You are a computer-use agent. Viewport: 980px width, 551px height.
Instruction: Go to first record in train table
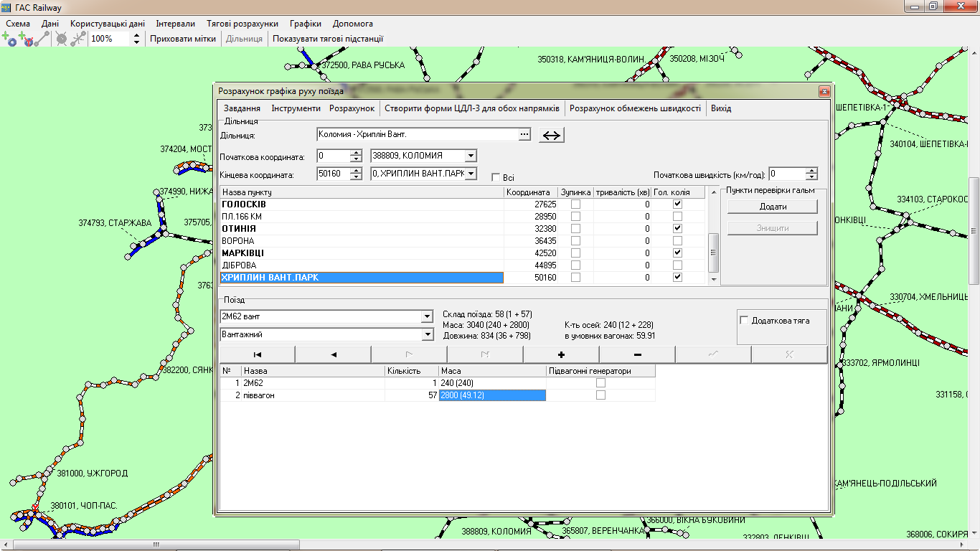(x=257, y=354)
